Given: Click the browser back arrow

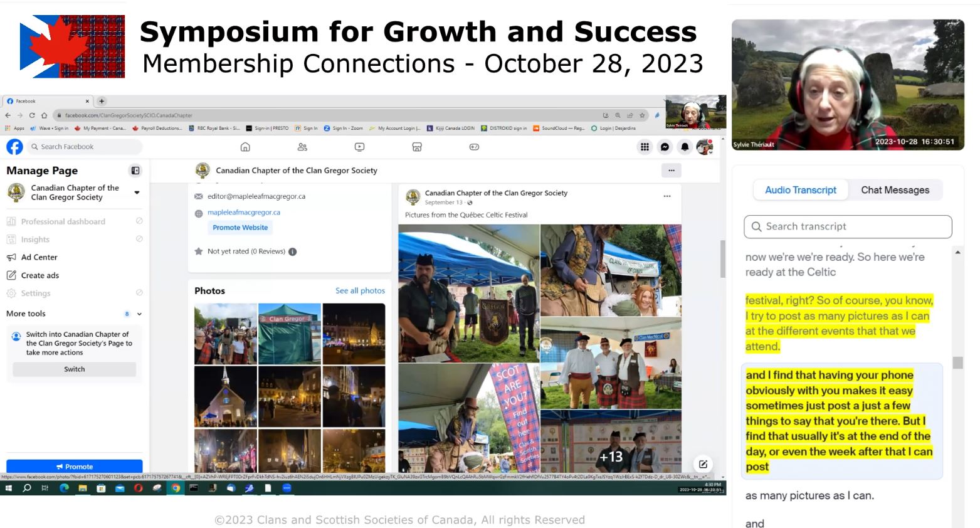Looking at the screenshot, I should [8, 115].
